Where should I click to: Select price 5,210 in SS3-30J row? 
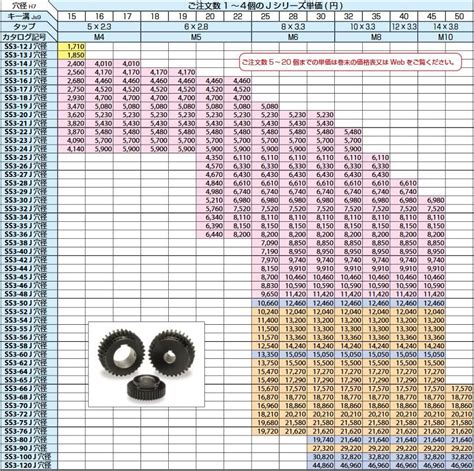click(210, 200)
